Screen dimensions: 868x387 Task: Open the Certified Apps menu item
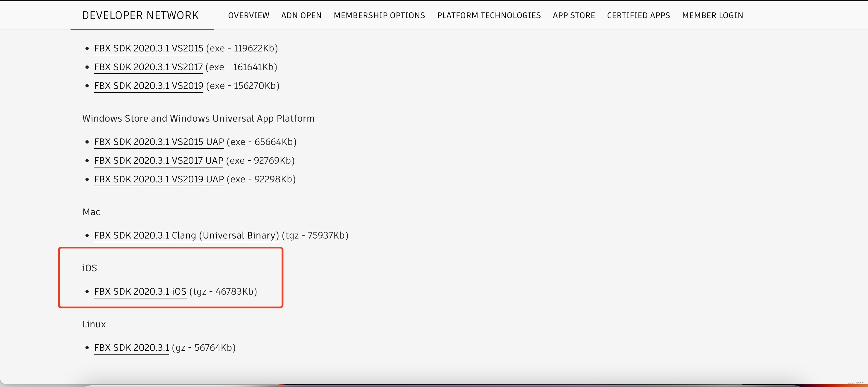[638, 15]
